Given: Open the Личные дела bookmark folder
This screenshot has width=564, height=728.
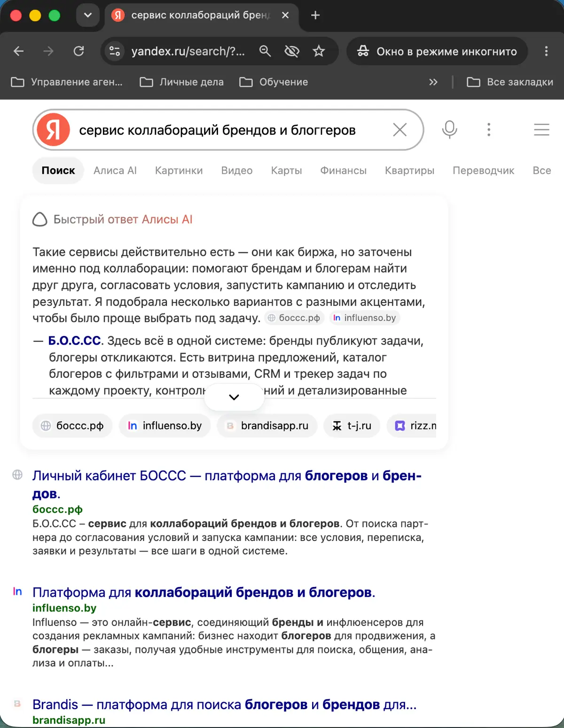Looking at the screenshot, I should pos(182,82).
